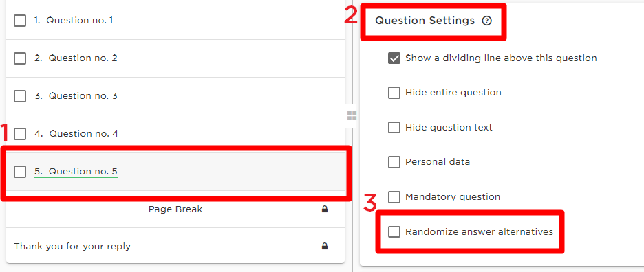The image size is (644, 272).
Task: Tick the checkbox for Question no. 4
Action: click(x=20, y=134)
